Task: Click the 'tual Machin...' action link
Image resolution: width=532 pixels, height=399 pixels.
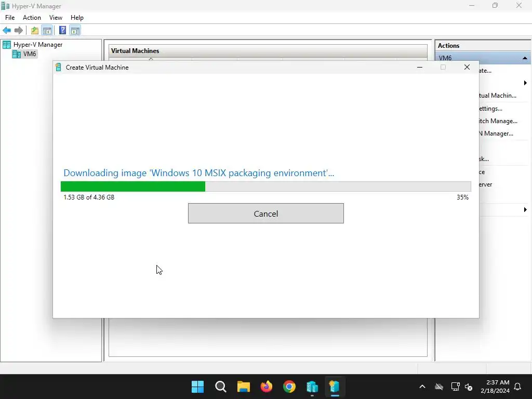Action: click(x=497, y=96)
